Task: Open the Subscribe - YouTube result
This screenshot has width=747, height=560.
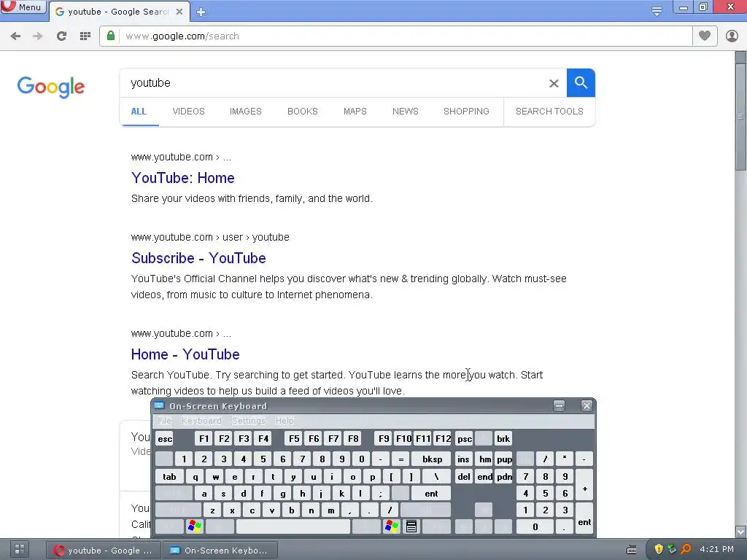Action: click(x=198, y=258)
